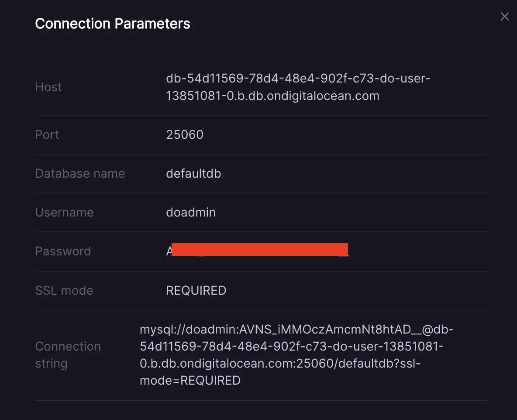Click the Port field label
This screenshot has width=517, height=420.
47,134
